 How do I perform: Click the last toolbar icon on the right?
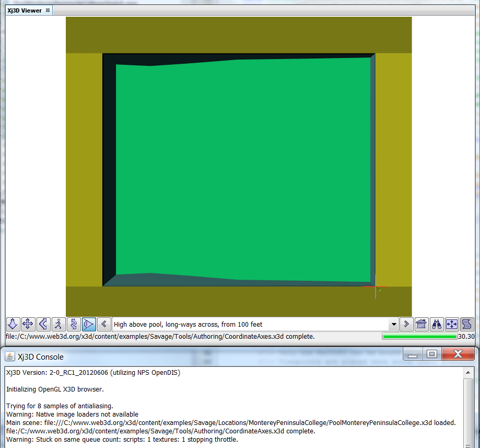click(466, 324)
